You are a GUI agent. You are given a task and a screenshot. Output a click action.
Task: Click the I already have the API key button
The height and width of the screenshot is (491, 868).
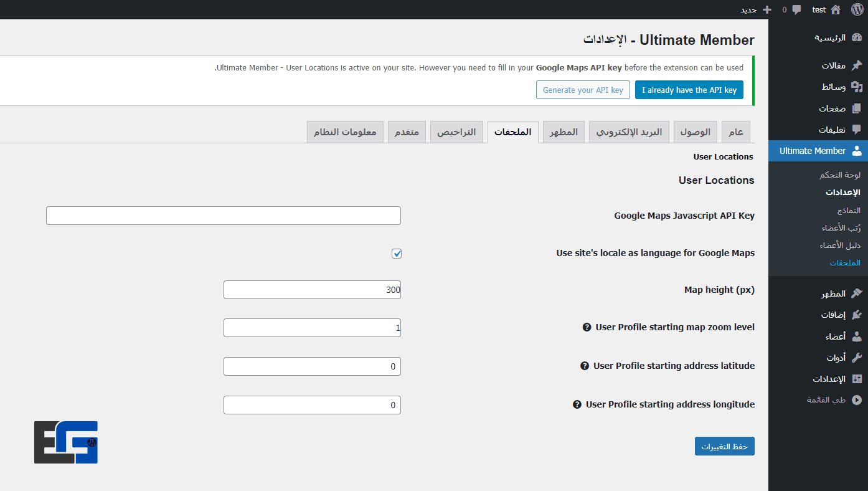689,89
